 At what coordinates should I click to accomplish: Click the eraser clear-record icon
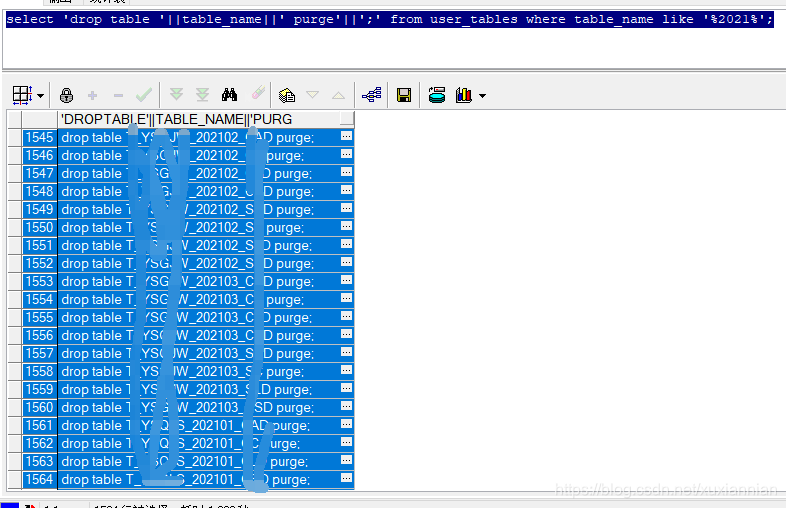point(258,93)
